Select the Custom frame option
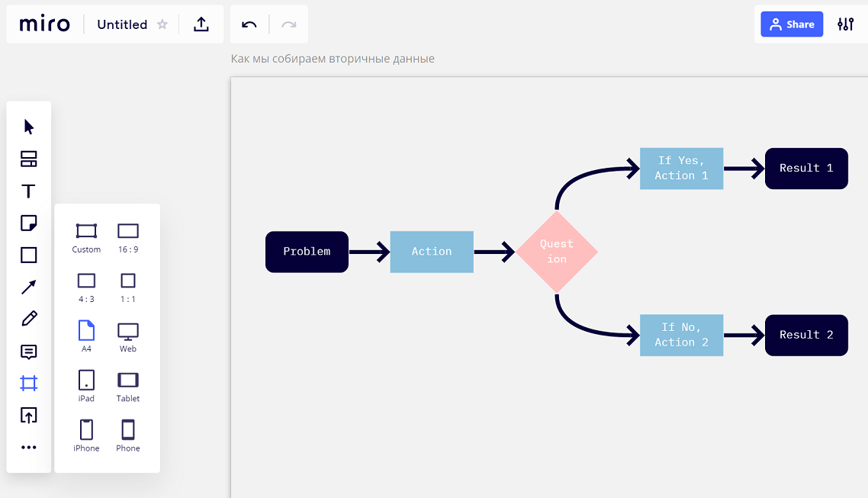Image resolution: width=868 pixels, height=498 pixels. [x=86, y=236]
